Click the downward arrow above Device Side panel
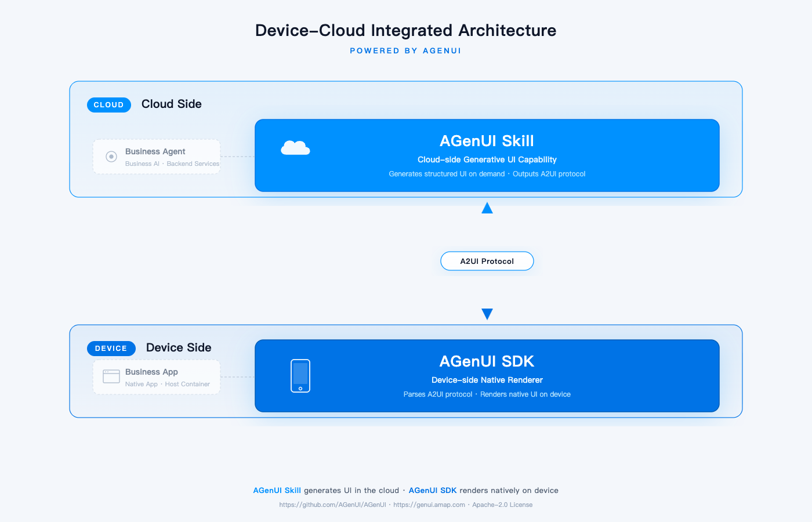This screenshot has width=812, height=522. [x=487, y=314]
